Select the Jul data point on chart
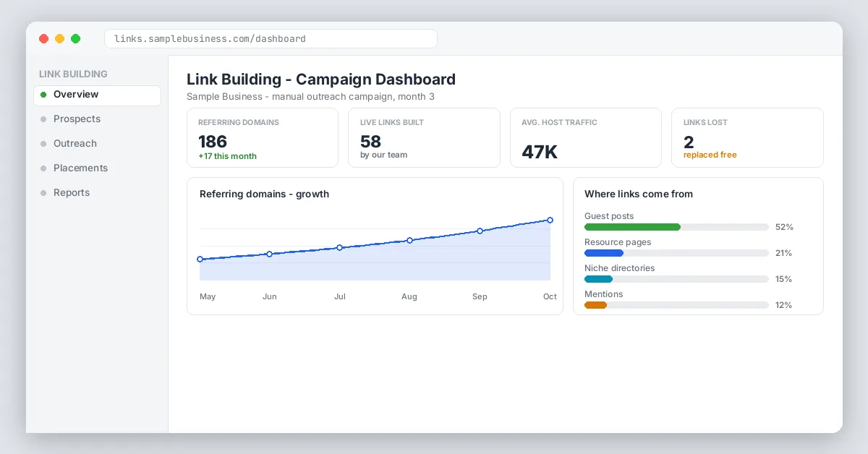 (339, 247)
